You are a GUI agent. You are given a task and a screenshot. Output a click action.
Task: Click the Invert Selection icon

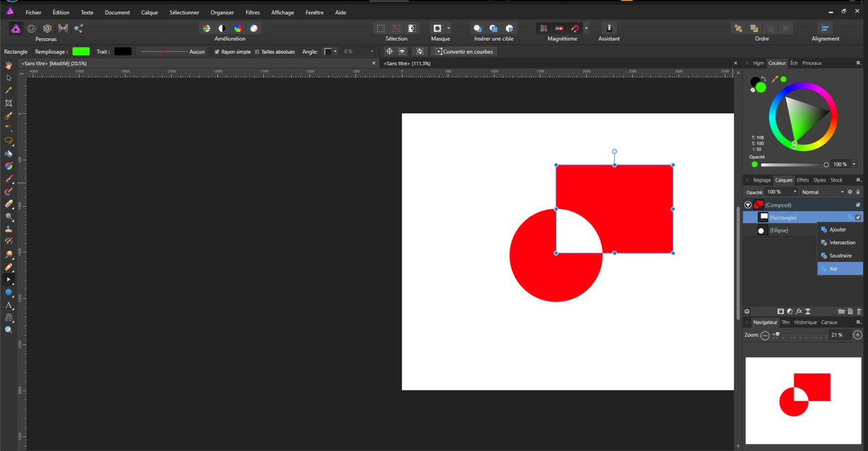pos(412,28)
